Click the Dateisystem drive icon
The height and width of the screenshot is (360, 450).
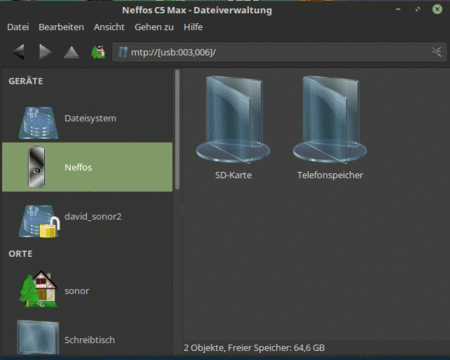click(38, 123)
